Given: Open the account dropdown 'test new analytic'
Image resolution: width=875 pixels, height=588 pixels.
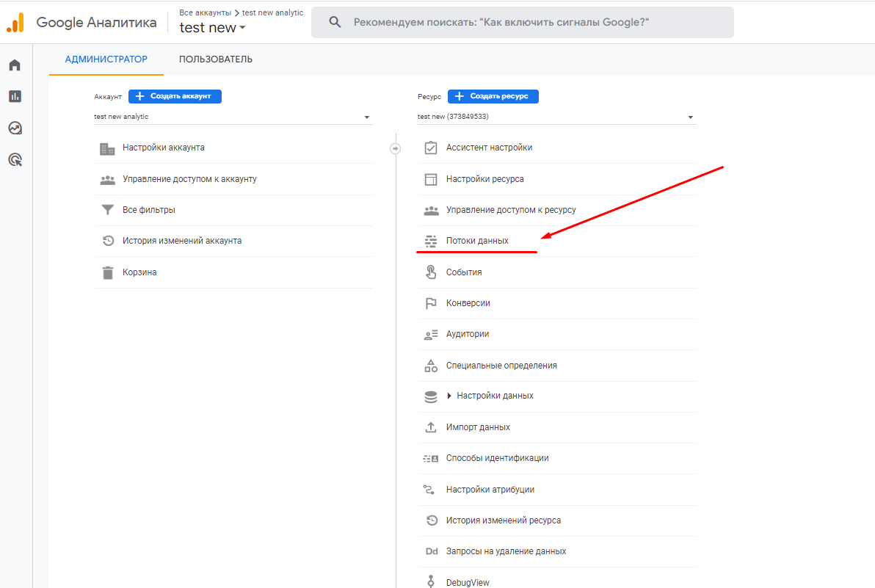Looking at the screenshot, I should (233, 117).
